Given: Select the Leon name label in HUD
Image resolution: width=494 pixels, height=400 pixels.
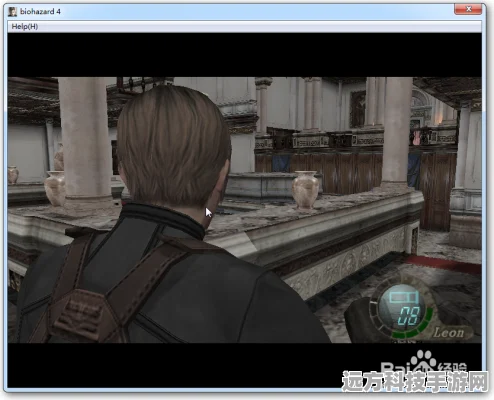Looking at the screenshot, I should click(449, 332).
